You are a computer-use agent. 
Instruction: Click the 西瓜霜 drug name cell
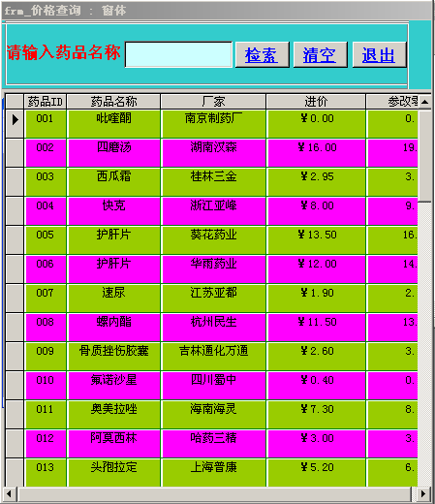114,182
